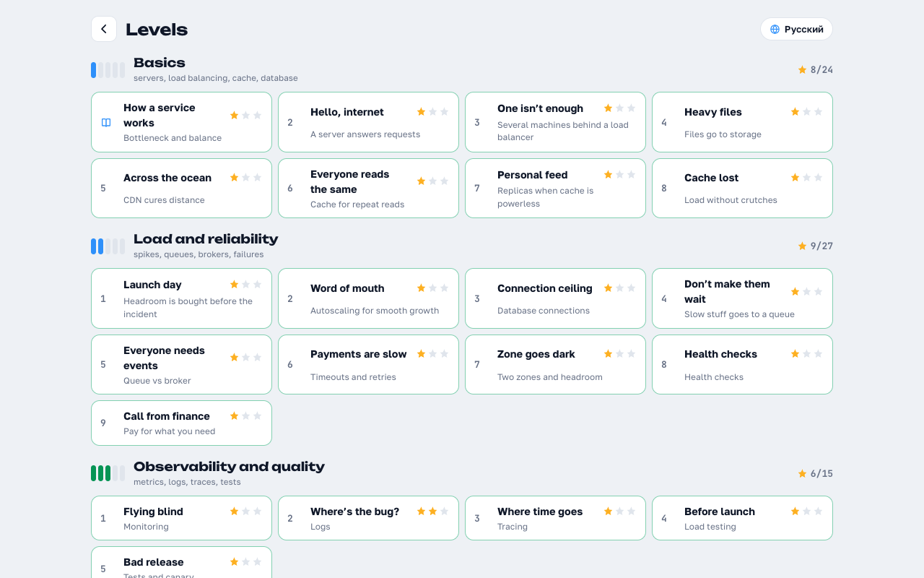Click the Payments are slow title
This screenshot has width=924, height=578.
point(359,354)
